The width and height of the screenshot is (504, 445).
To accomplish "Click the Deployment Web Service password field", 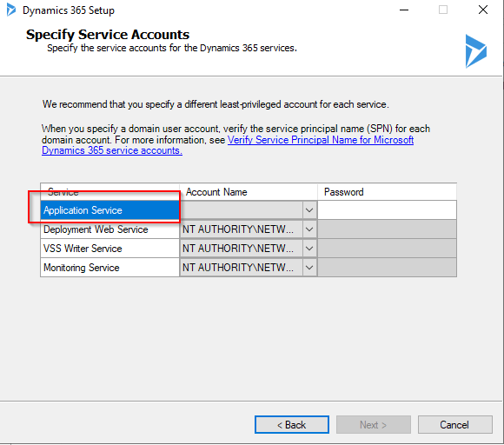I will pyautogui.click(x=387, y=229).
